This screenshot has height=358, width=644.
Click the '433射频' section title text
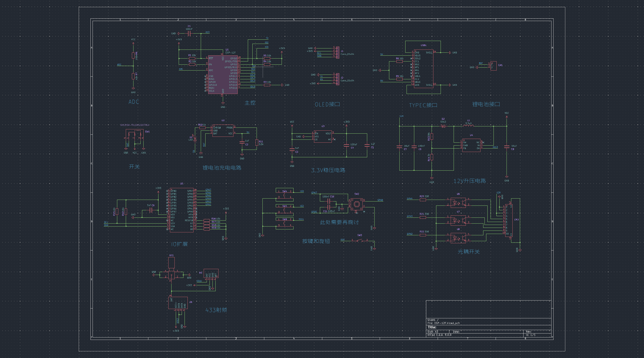tap(216, 310)
